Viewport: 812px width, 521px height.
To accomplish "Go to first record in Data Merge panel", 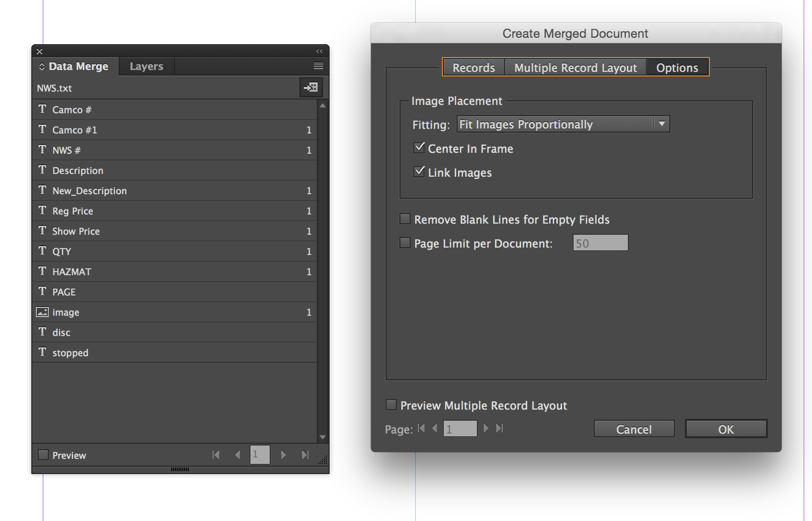I will pyautogui.click(x=215, y=455).
